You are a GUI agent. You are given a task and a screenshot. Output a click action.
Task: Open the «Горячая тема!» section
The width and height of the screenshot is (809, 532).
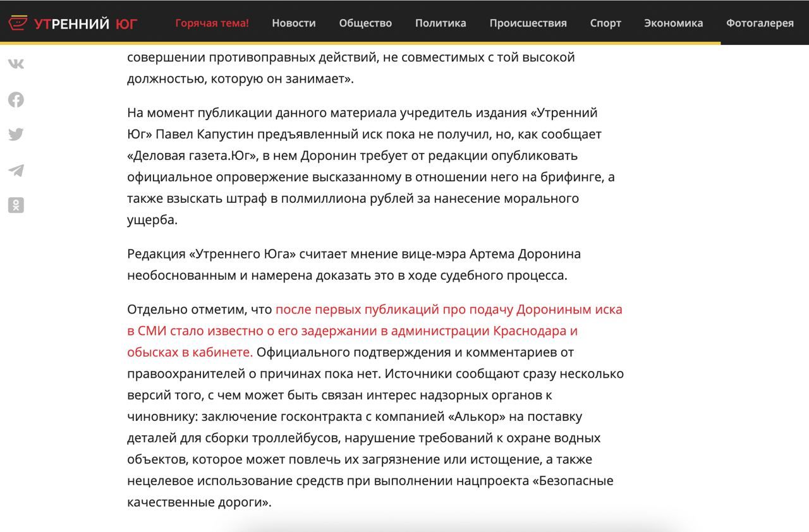click(x=212, y=23)
